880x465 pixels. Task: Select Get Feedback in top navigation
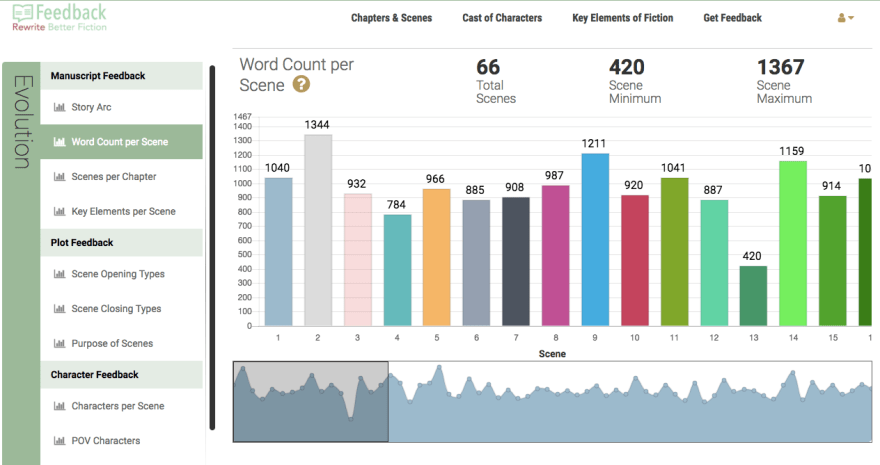pyautogui.click(x=732, y=18)
